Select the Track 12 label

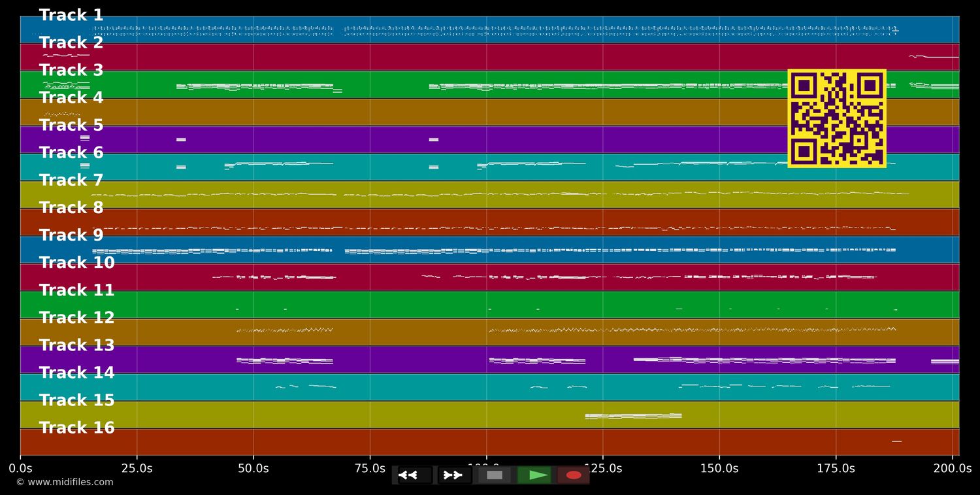[x=77, y=317]
